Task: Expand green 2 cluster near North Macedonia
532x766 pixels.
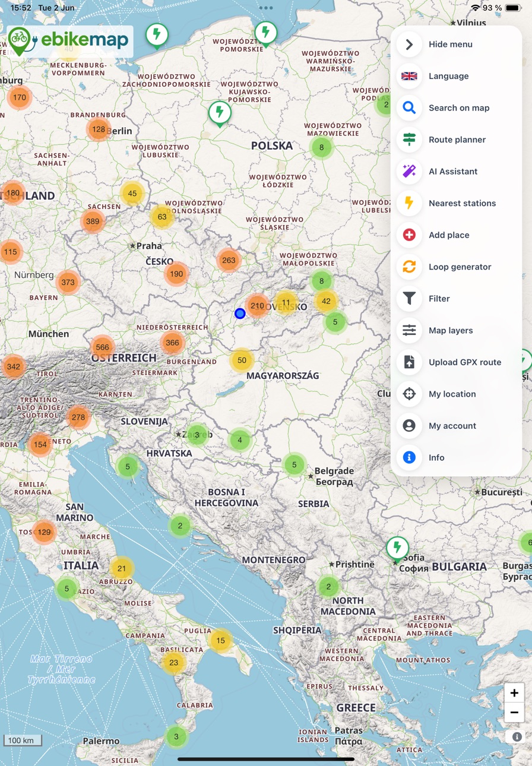Action: (328, 587)
